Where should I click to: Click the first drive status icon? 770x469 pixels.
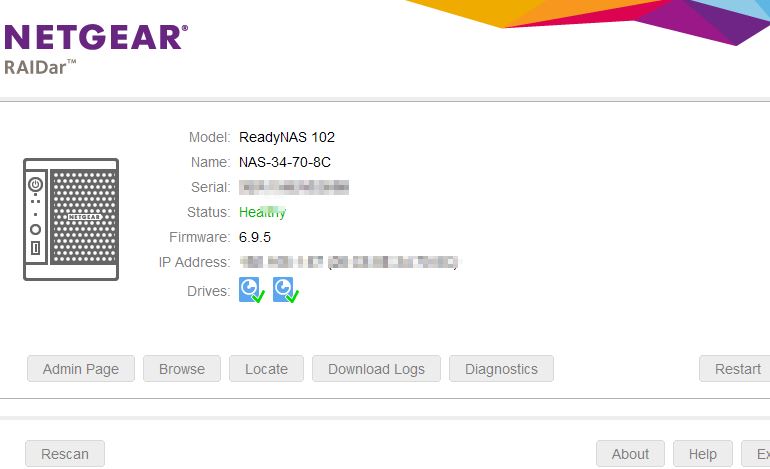click(x=252, y=290)
